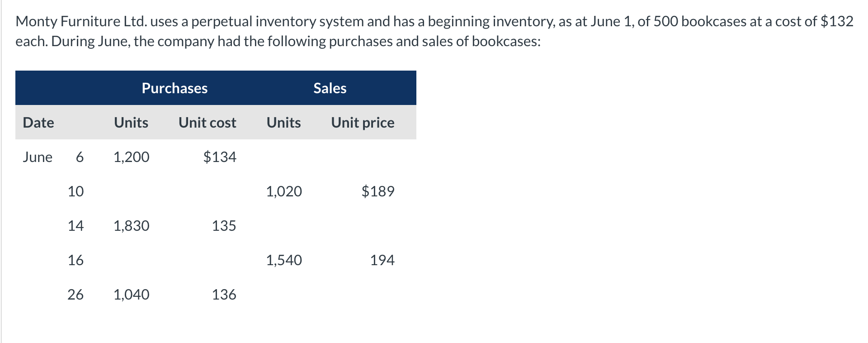The width and height of the screenshot is (868, 343).
Task: Click the date 26 row label
Action: tap(75, 294)
